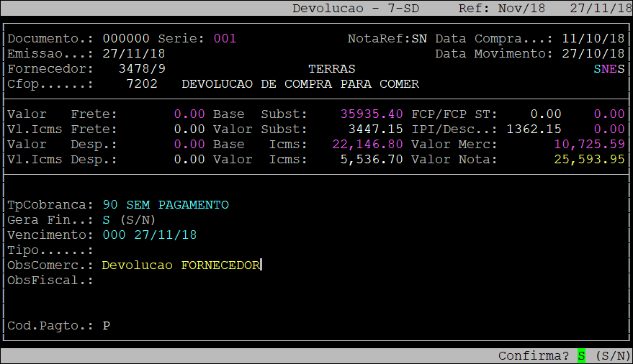Select the Serie value 001
Viewport: 633px width, 364px height.
(225, 39)
